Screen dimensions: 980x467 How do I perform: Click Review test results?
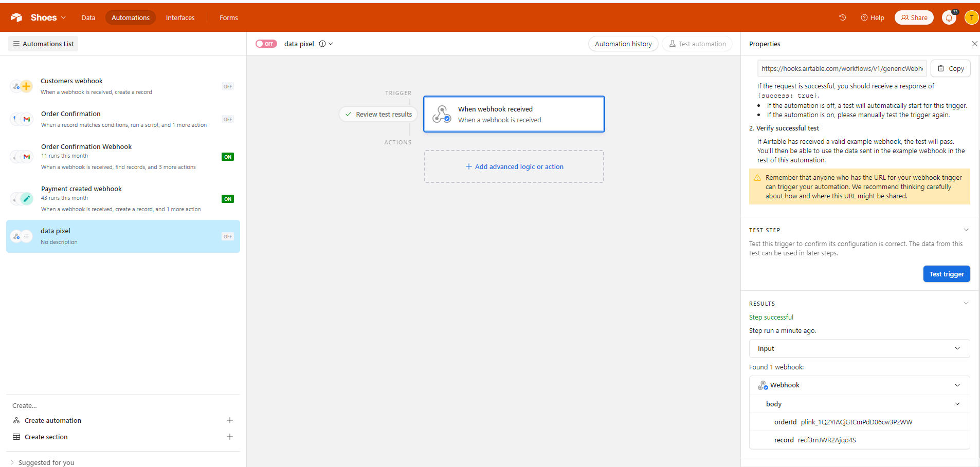click(378, 114)
